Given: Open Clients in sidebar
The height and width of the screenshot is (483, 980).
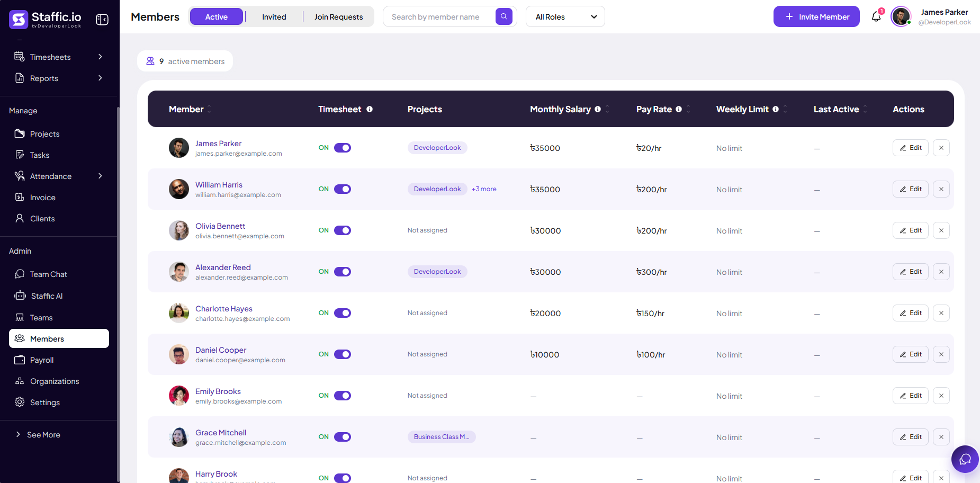Looking at the screenshot, I should [59, 218].
